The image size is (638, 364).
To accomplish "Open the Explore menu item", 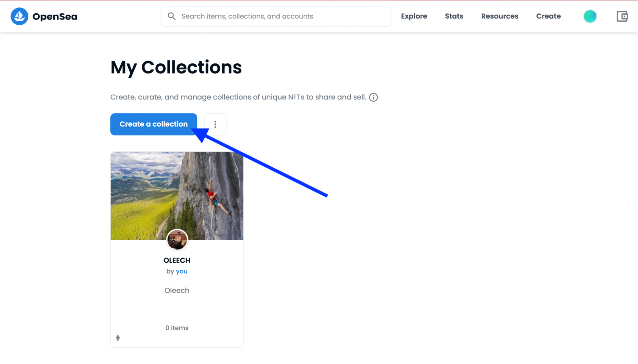I will tap(414, 16).
